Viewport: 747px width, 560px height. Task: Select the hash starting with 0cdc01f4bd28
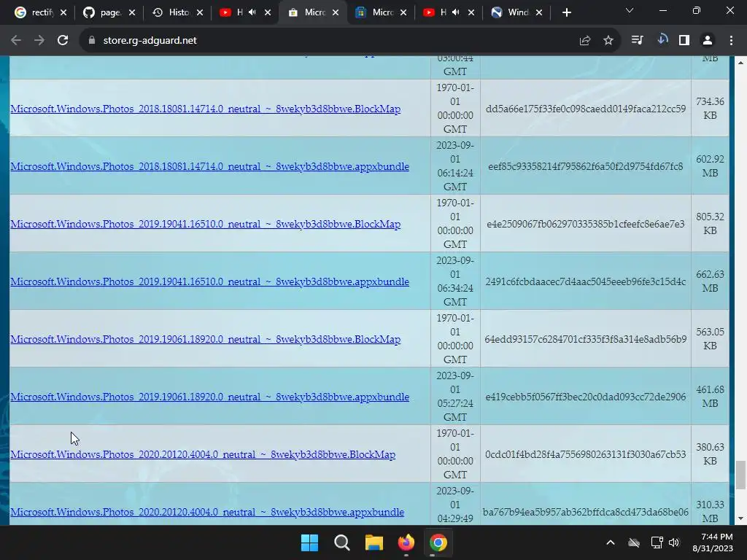586,454
